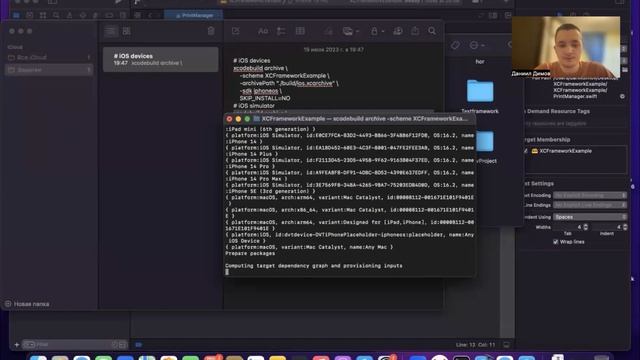Click the 'Line: 13 Col: 11' status text
Viewport: 640px width, 360px height.
pyautogui.click(x=476, y=345)
